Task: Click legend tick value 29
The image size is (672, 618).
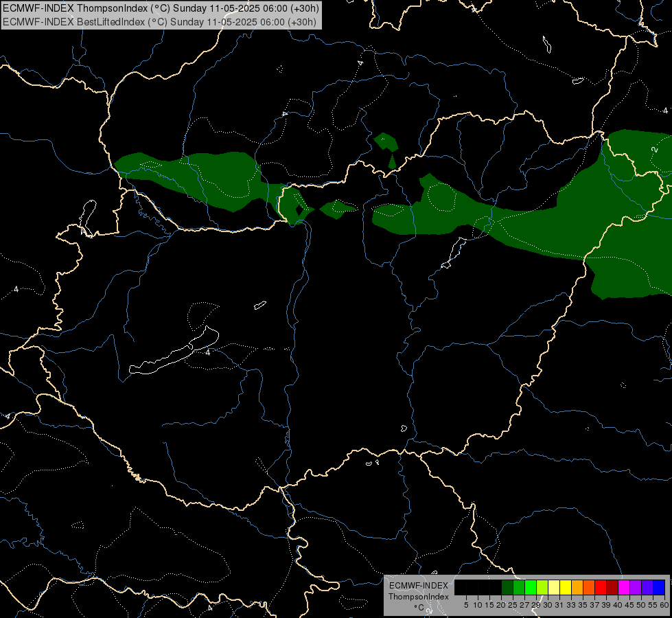Action: (x=536, y=605)
